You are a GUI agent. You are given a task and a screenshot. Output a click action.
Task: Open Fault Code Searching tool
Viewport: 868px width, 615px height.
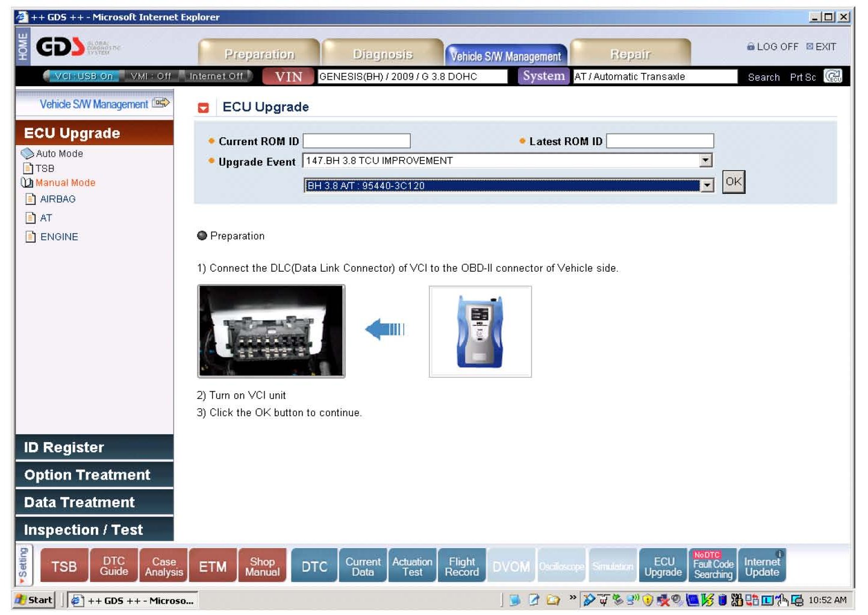point(713,566)
